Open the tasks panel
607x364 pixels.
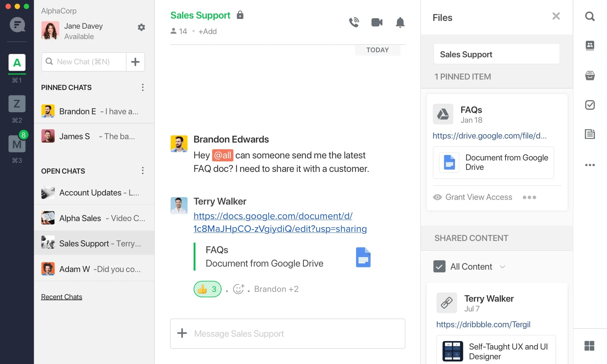[589, 105]
